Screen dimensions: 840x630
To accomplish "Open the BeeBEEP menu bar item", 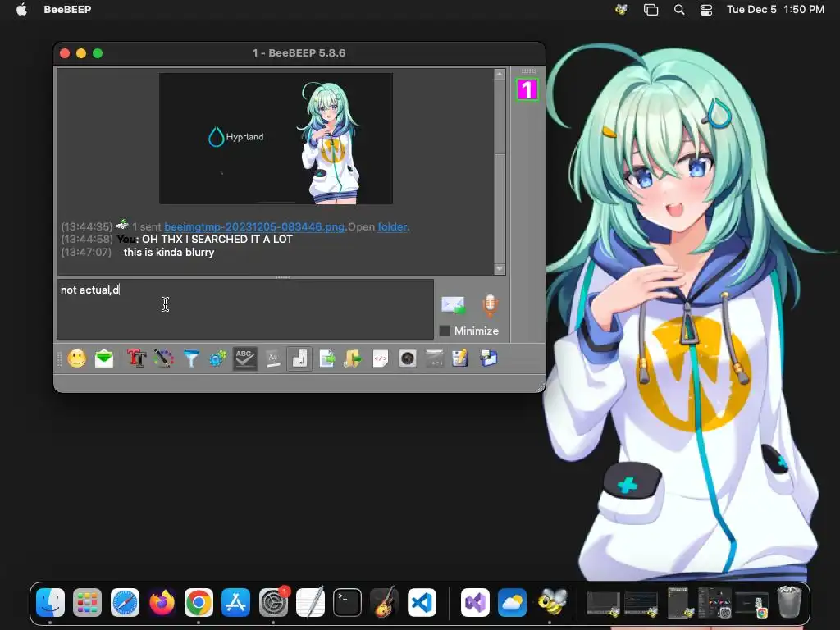I will pos(67,9).
